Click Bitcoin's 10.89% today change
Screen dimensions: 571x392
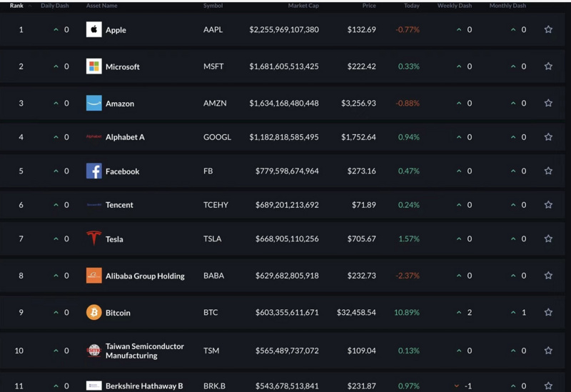tap(407, 312)
